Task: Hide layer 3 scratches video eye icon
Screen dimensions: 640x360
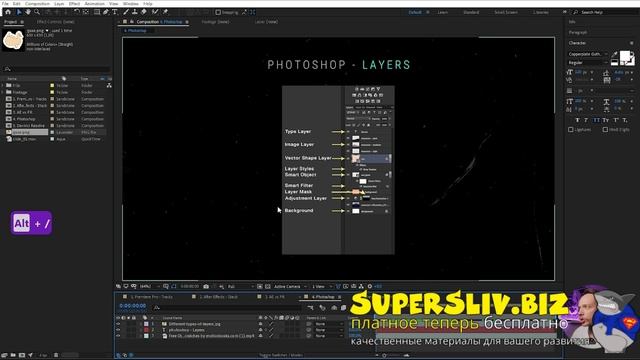Action: [x=118, y=336]
